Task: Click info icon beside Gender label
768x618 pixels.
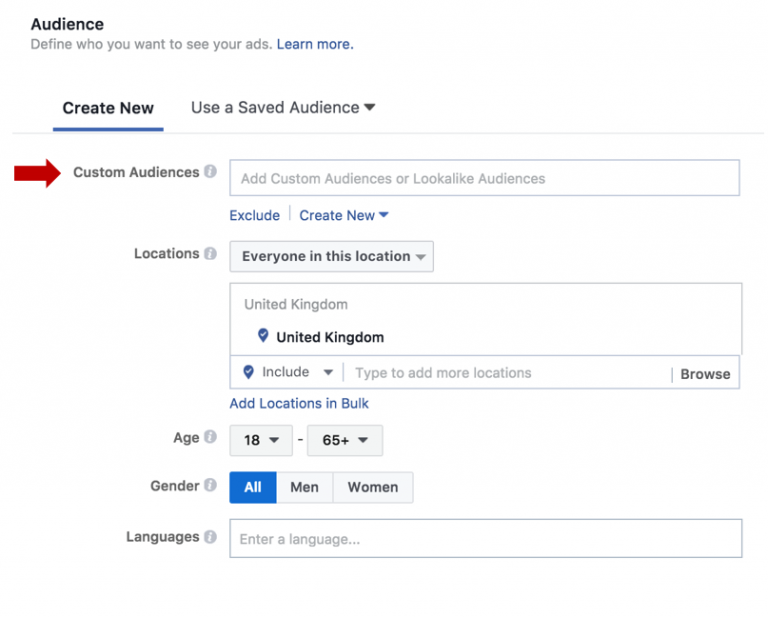Action: (x=210, y=485)
